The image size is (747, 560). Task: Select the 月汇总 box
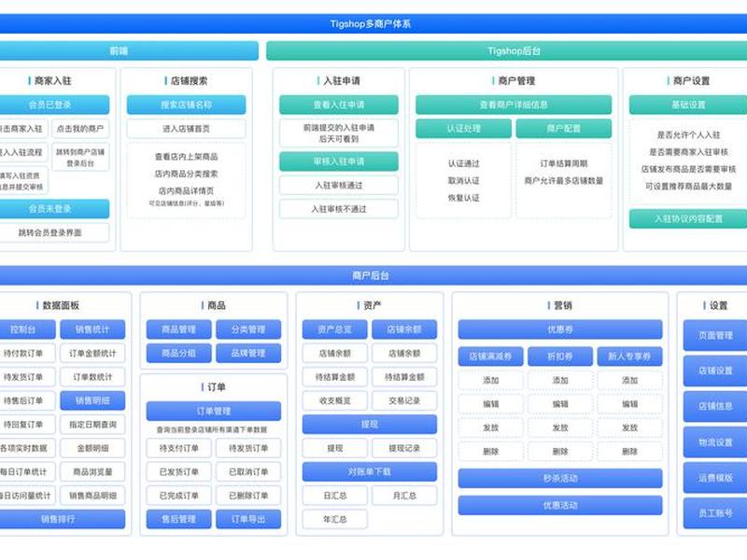tap(404, 496)
